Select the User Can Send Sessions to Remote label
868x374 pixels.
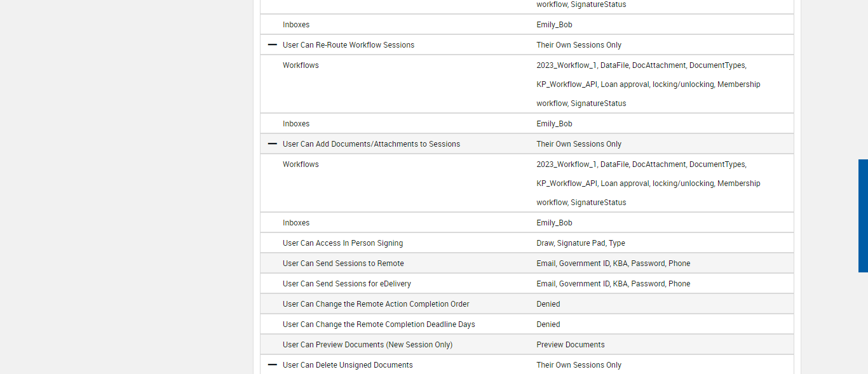point(343,264)
